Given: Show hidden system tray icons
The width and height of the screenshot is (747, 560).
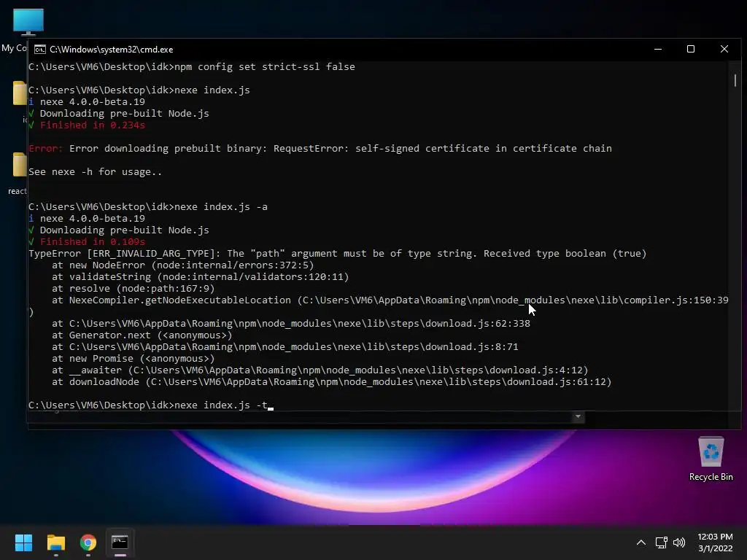Looking at the screenshot, I should [641, 542].
